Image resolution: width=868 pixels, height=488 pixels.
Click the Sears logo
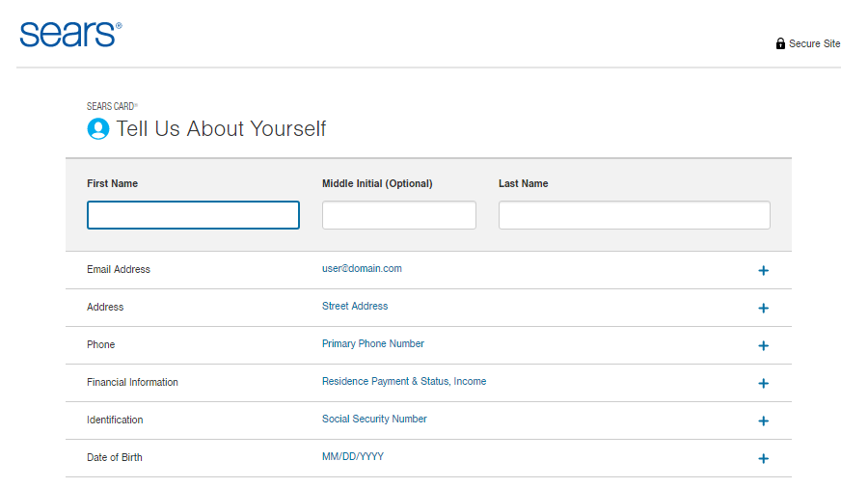click(70, 35)
